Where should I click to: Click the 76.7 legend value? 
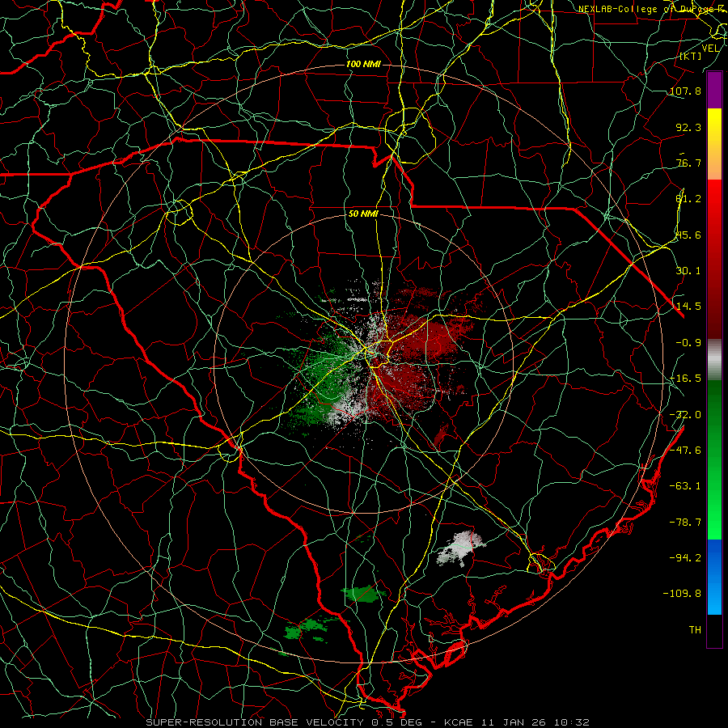(688, 163)
